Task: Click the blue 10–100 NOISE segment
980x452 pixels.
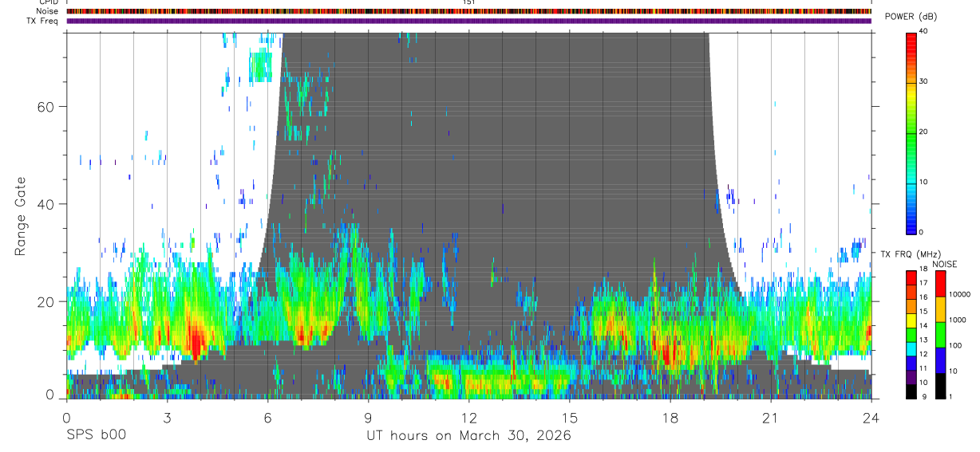Action: (x=940, y=360)
